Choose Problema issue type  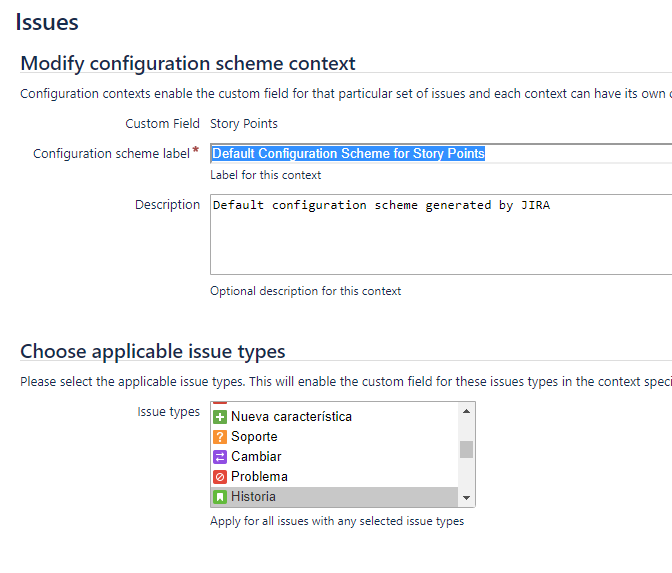(335, 477)
